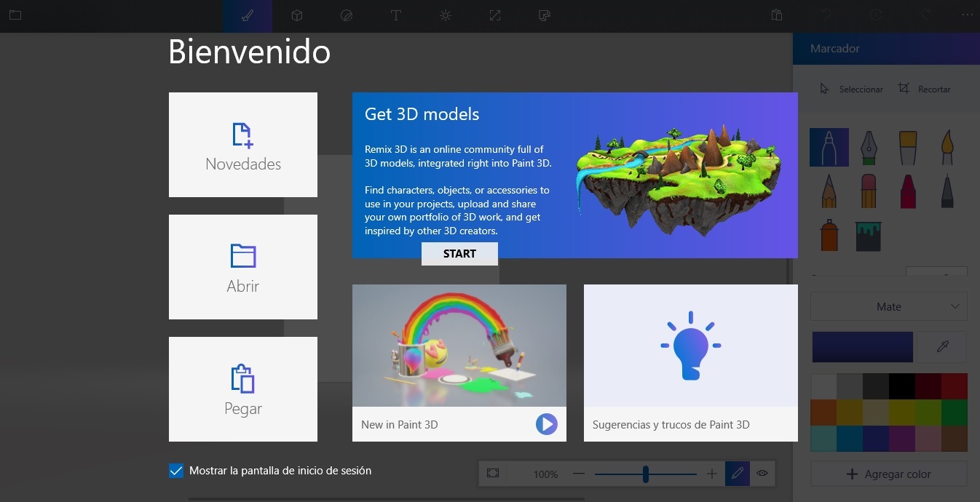Open the Canvas options
Screen dimensions: 980x502
click(495, 15)
